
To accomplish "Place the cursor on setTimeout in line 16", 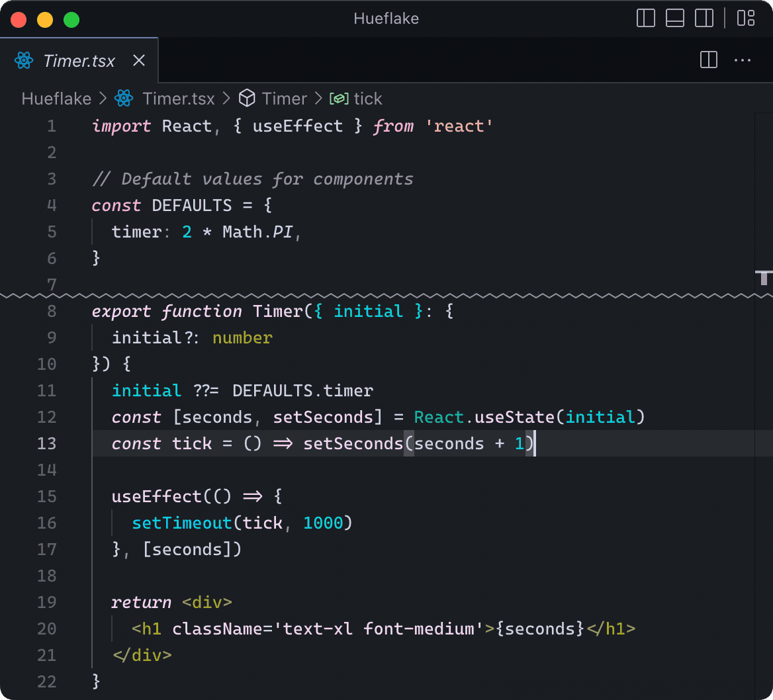I will point(181,523).
